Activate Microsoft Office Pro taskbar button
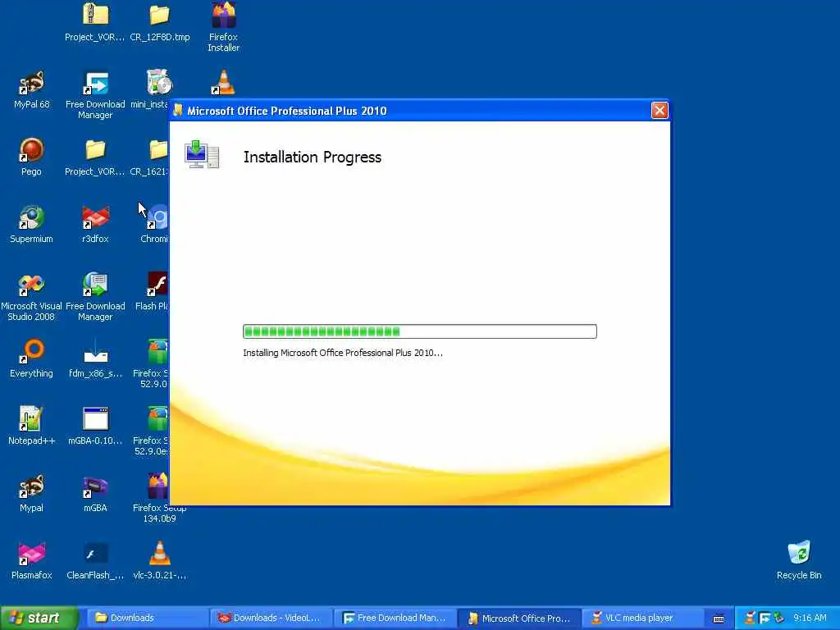This screenshot has height=630, width=840. 519,619
